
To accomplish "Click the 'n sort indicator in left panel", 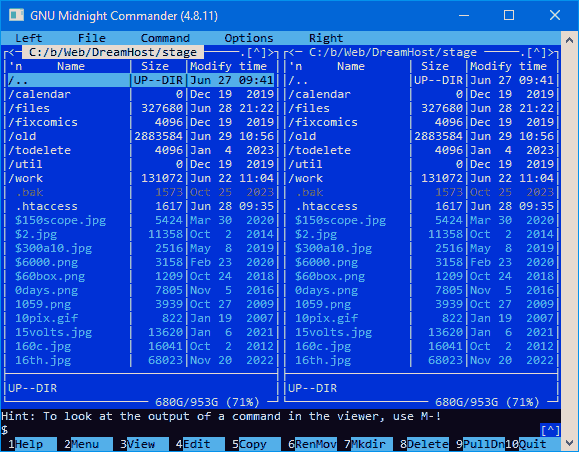I will point(15,66).
